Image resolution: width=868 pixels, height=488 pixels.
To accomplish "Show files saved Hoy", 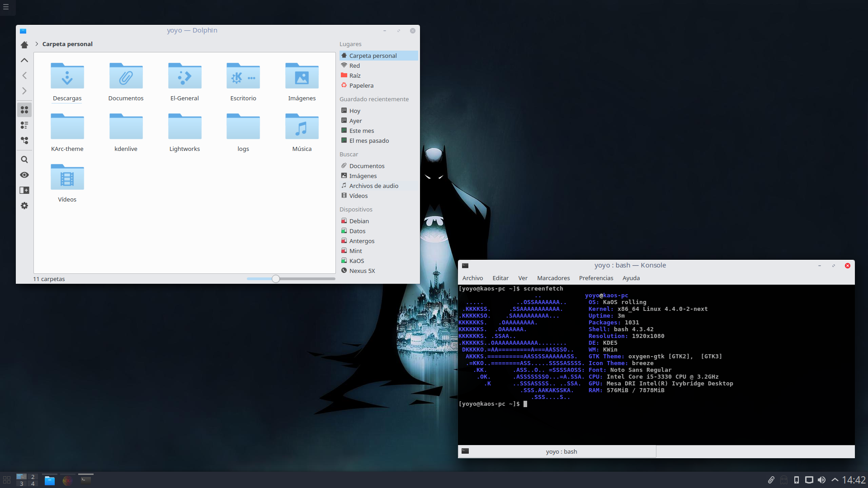I will pyautogui.click(x=379, y=111).
